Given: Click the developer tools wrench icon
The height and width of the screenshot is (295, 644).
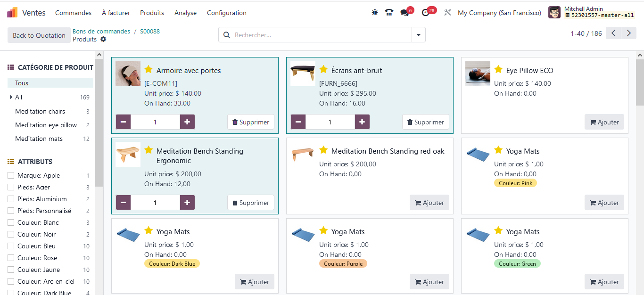Looking at the screenshot, I should (x=447, y=12).
